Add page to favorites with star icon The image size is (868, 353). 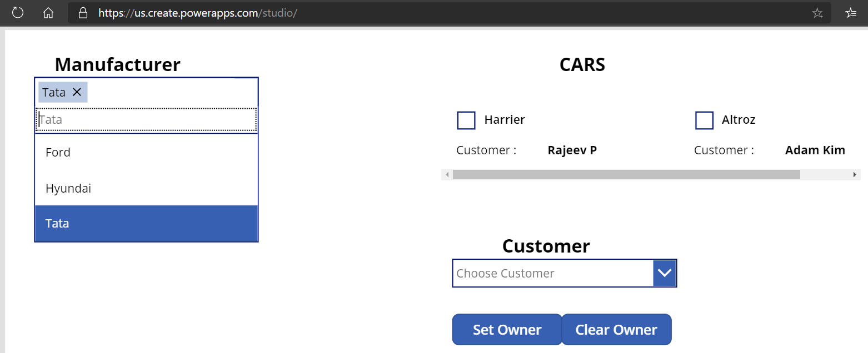[x=817, y=13]
